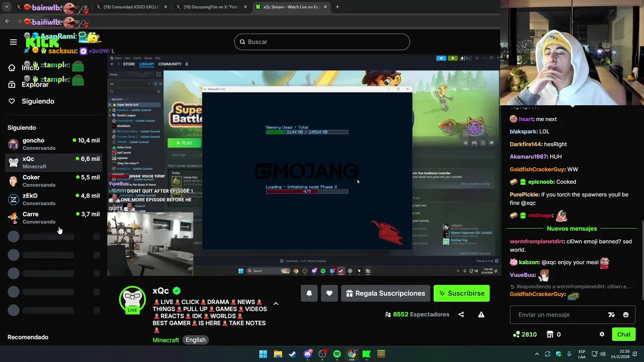Switch to DiscussingFilm en X tab
This screenshot has width=644, height=362.
coord(210,7)
